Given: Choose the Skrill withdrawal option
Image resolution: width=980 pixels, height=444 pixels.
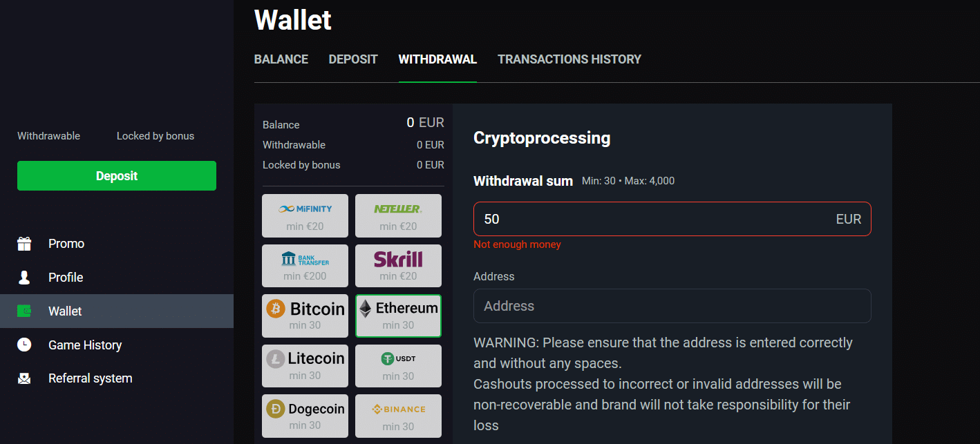Looking at the screenshot, I should 398,266.
